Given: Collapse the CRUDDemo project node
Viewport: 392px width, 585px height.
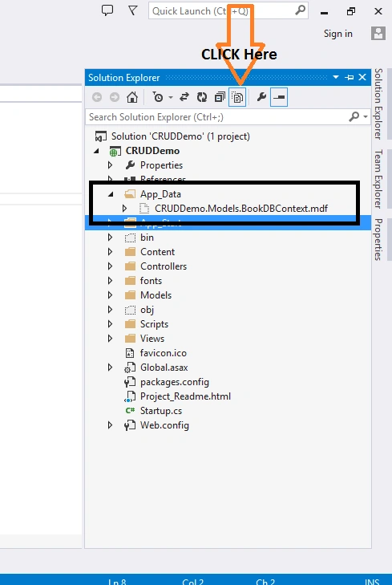Looking at the screenshot, I should pos(96,151).
